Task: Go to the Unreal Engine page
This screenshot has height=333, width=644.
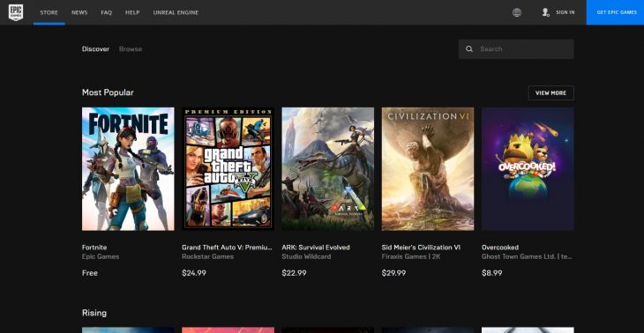Action: tap(176, 12)
